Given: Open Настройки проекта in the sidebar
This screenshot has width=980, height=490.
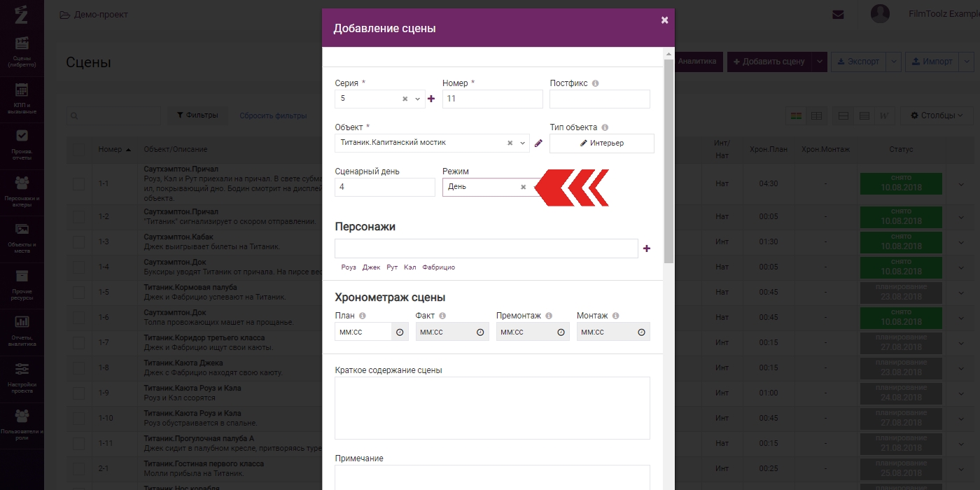Looking at the screenshot, I should click(x=22, y=378).
